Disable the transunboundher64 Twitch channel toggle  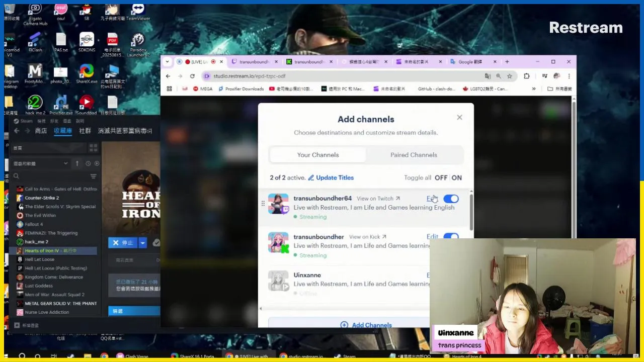[451, 199]
